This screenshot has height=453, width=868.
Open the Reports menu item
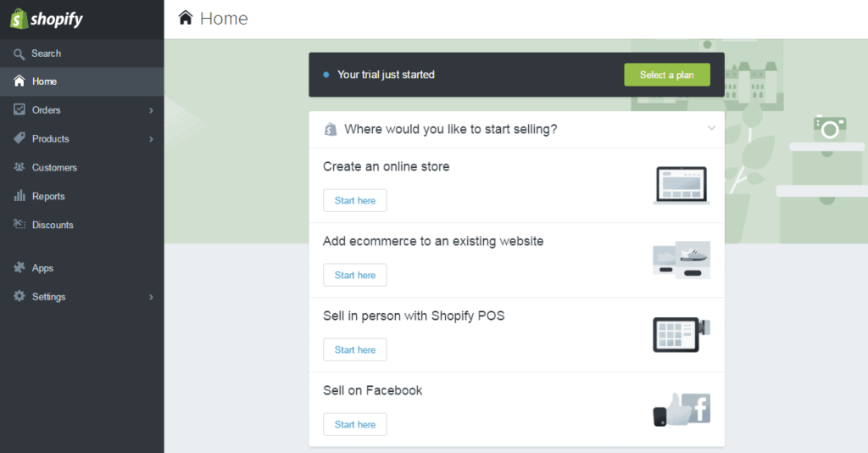pos(48,197)
